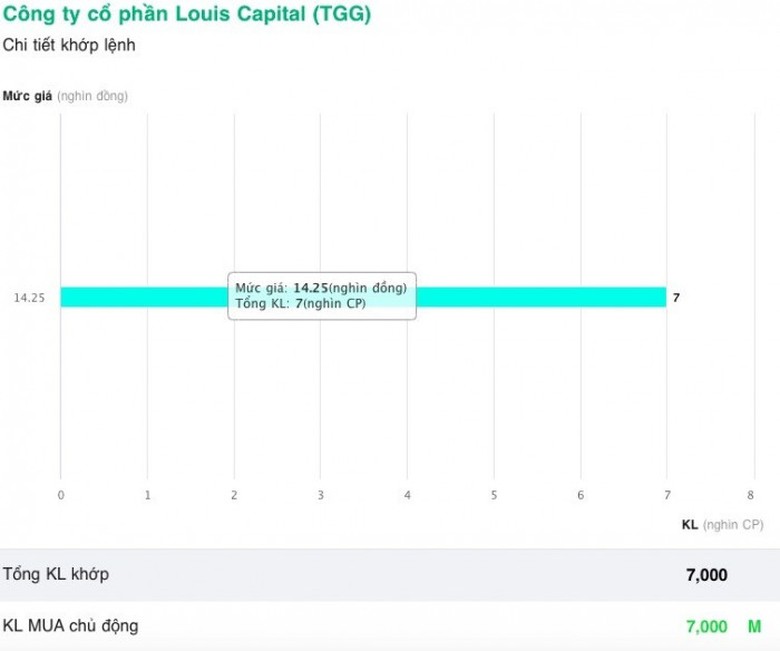Click the tooltip showing 'Tổng KL: 7'

322,295
